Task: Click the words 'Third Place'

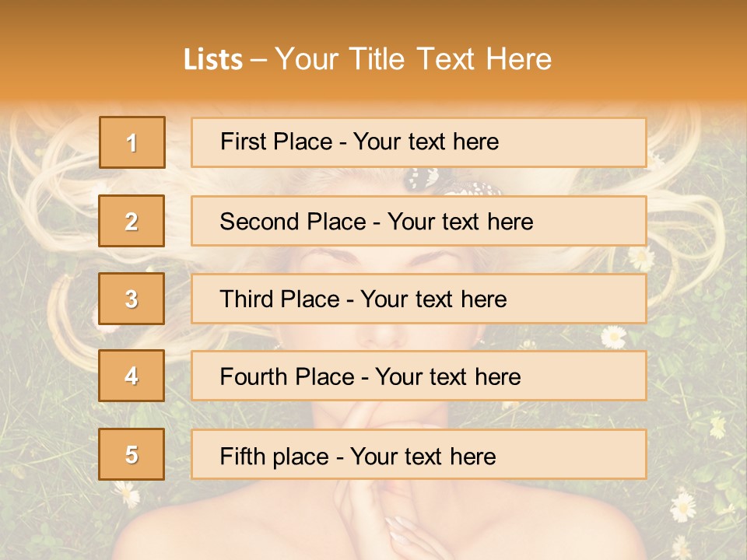Action: click(280, 299)
